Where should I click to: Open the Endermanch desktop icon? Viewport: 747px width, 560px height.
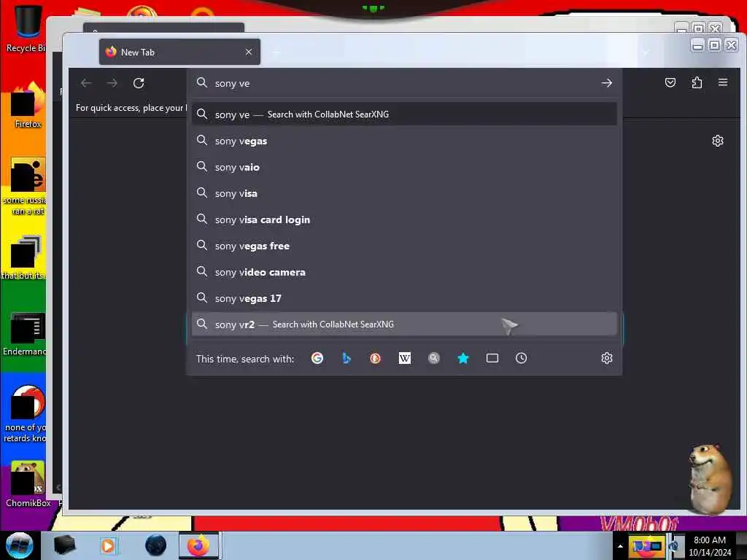click(26, 334)
